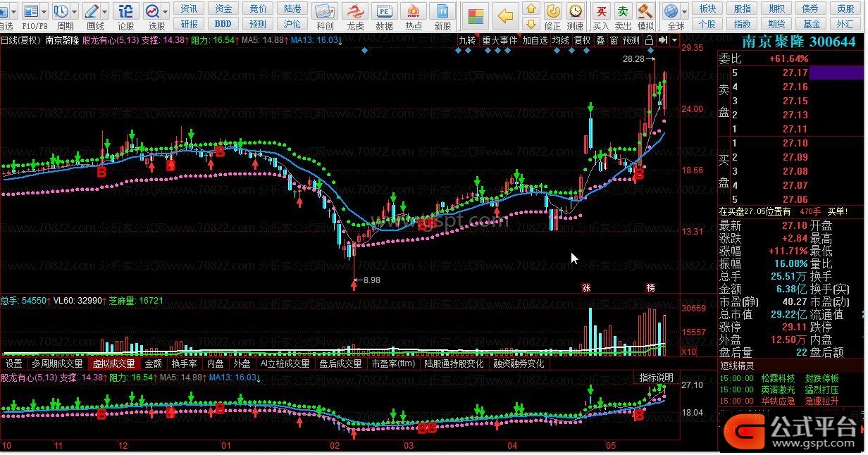The image size is (868, 455).
Task: Expand the 选股 screener dropdown arrow
Action: tap(166, 11)
